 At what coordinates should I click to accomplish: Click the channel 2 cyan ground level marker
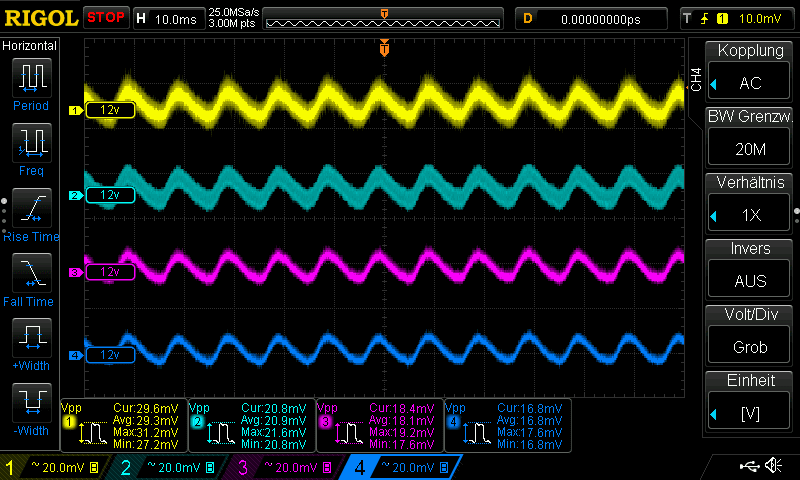76,195
